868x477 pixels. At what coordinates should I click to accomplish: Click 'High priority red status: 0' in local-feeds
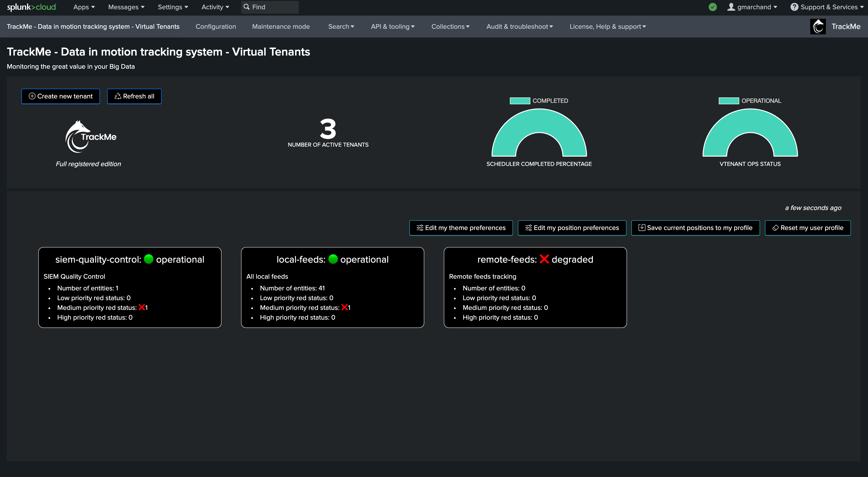[x=298, y=317]
